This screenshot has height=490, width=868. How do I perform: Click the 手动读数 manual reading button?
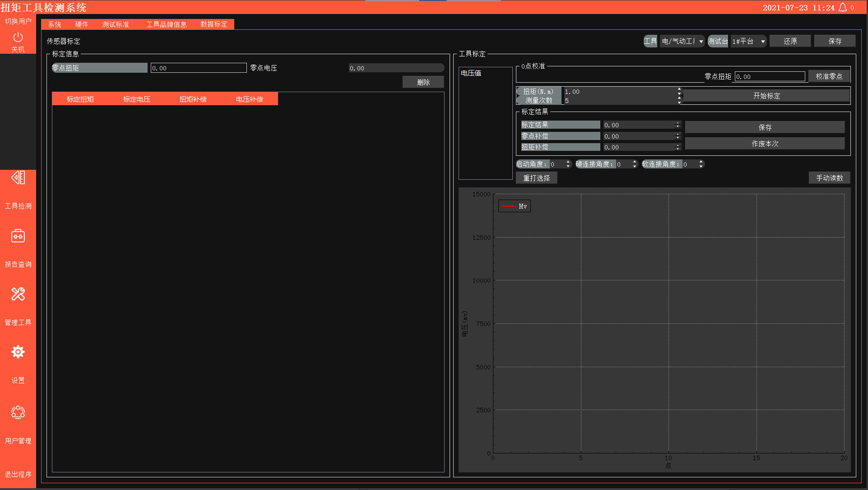point(829,178)
